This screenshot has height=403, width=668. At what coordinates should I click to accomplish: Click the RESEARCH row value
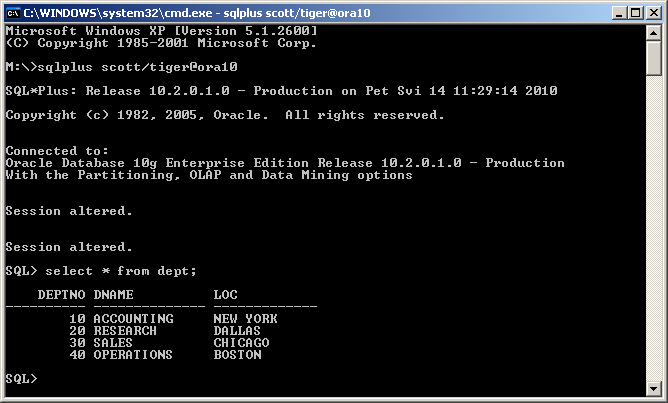click(x=125, y=331)
